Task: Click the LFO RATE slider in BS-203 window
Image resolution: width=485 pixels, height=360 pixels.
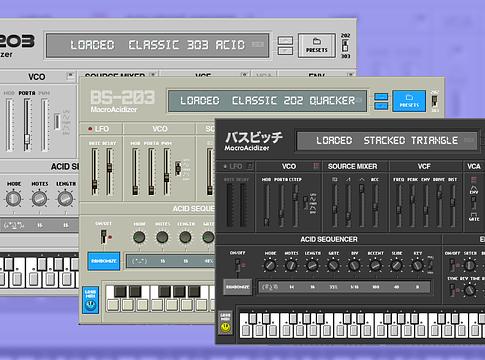Action: [95, 172]
